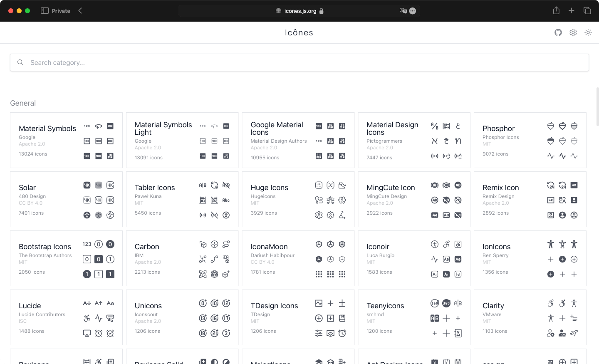Screen dimensions: 599x364
Task: Open a new tab with plus icon
Action: click(572, 11)
